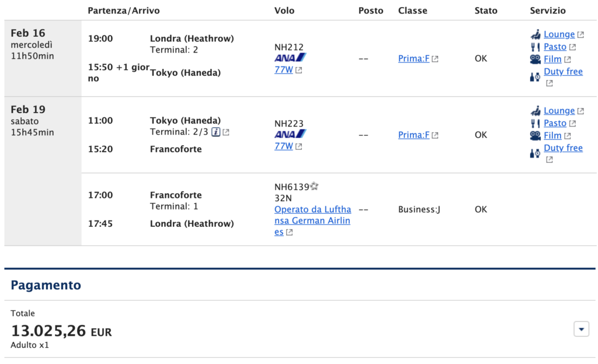Open the 77W aircraft link for NH223

coord(284,146)
